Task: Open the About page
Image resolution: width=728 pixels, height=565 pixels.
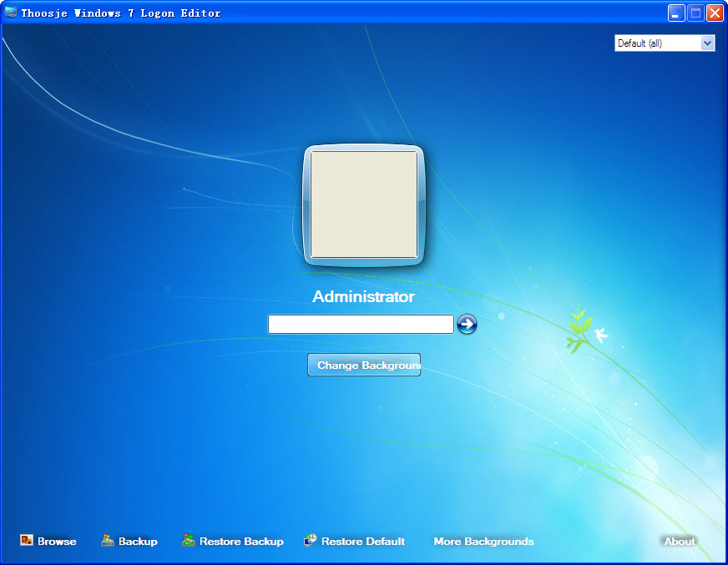Action: coord(680,542)
